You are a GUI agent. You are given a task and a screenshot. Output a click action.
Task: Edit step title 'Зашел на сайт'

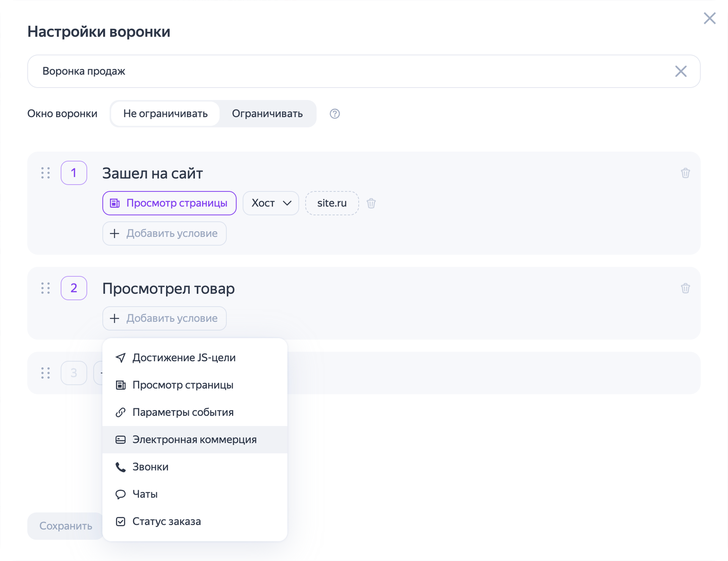click(152, 173)
